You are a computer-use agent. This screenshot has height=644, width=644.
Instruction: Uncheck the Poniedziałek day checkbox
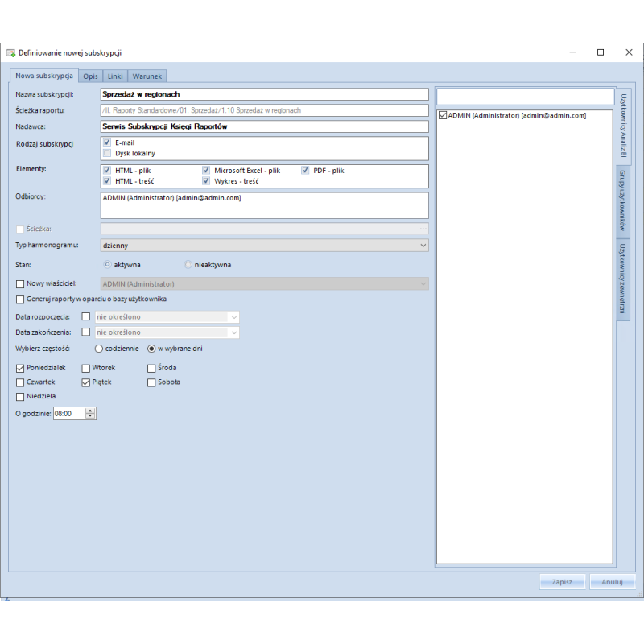[x=20, y=368]
